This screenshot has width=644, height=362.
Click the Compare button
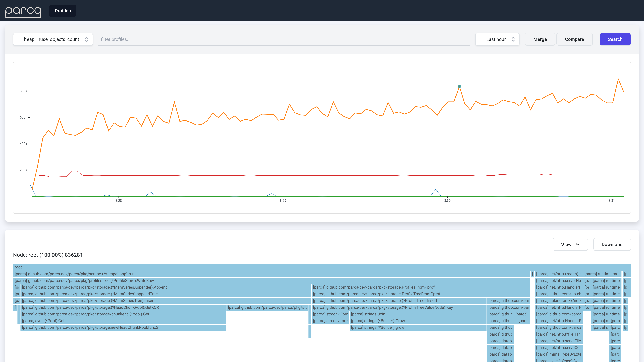click(x=574, y=39)
